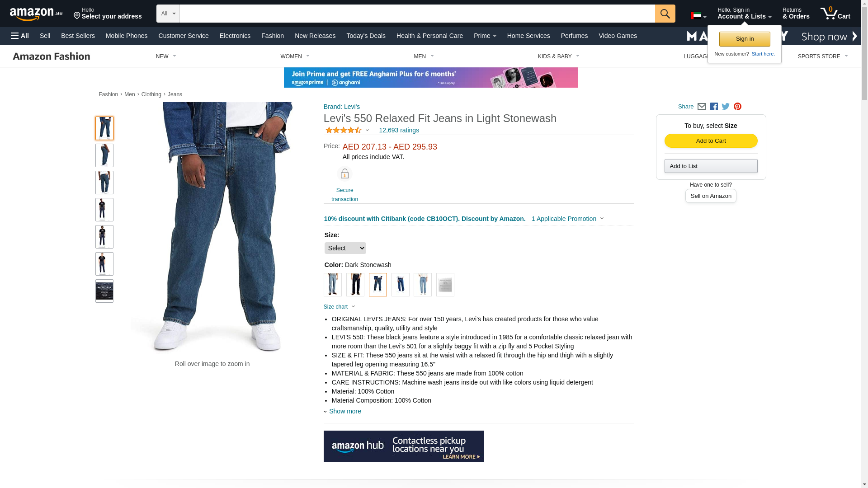Share product on Pinterest icon
868x488 pixels.
(x=737, y=107)
